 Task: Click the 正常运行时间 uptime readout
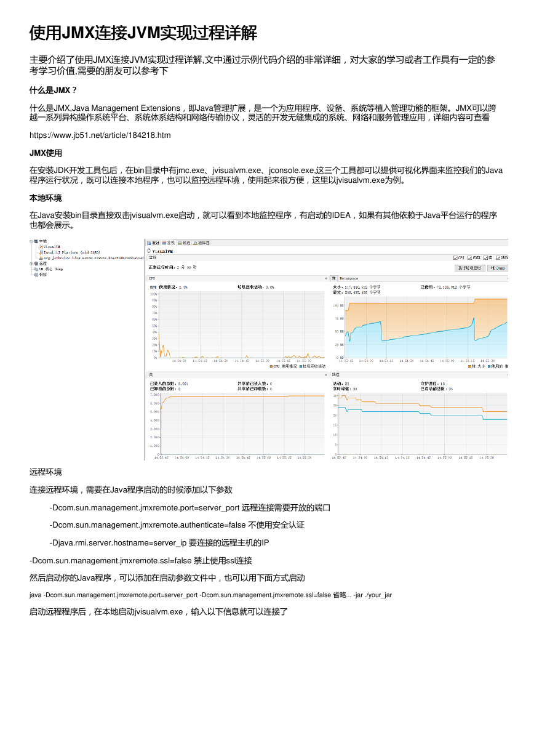tap(174, 268)
